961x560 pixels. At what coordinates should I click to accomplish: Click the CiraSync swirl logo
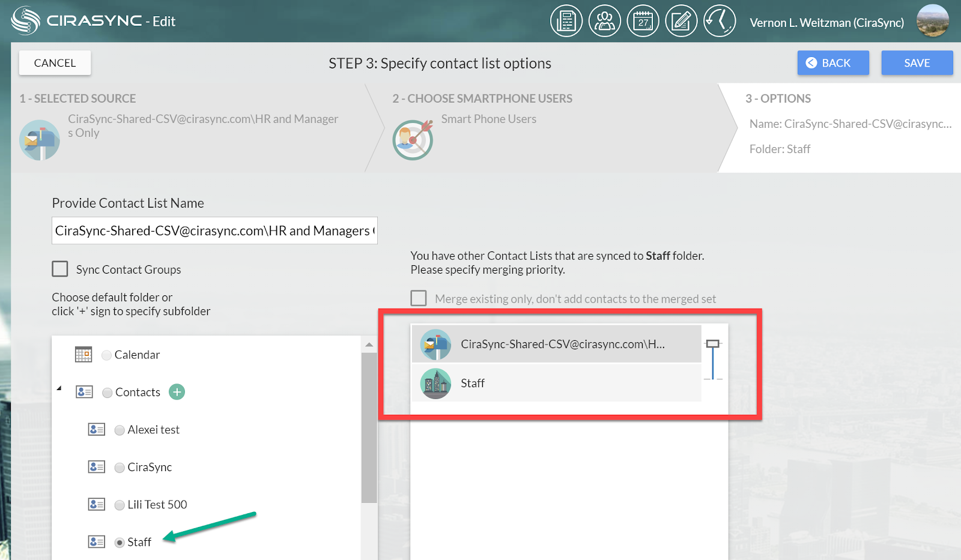point(26,20)
